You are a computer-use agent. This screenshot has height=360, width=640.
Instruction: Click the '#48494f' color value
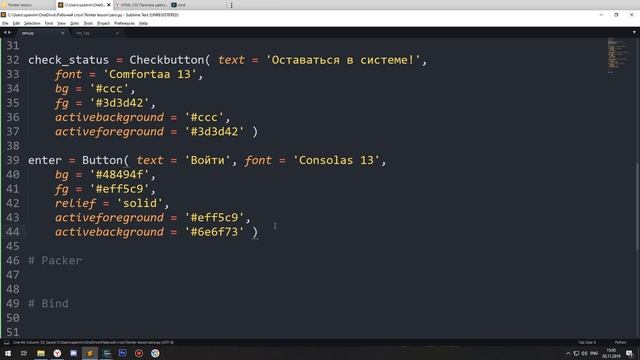[119, 175]
